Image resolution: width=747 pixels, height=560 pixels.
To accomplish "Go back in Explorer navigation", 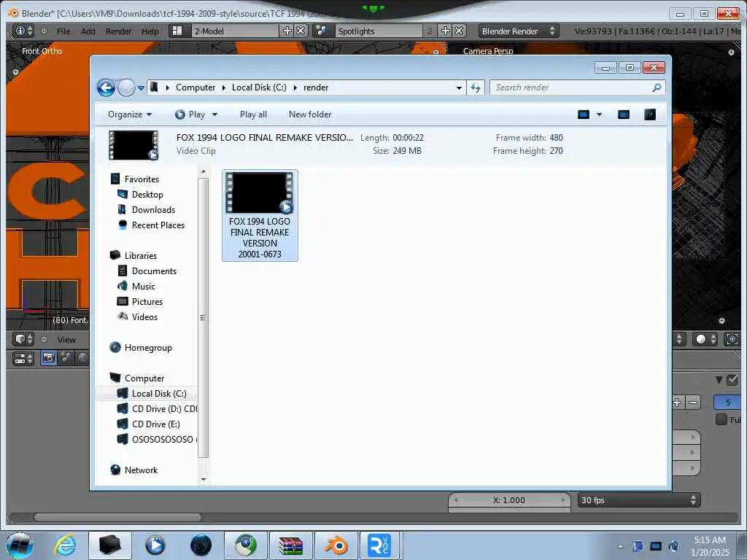I will pos(106,87).
